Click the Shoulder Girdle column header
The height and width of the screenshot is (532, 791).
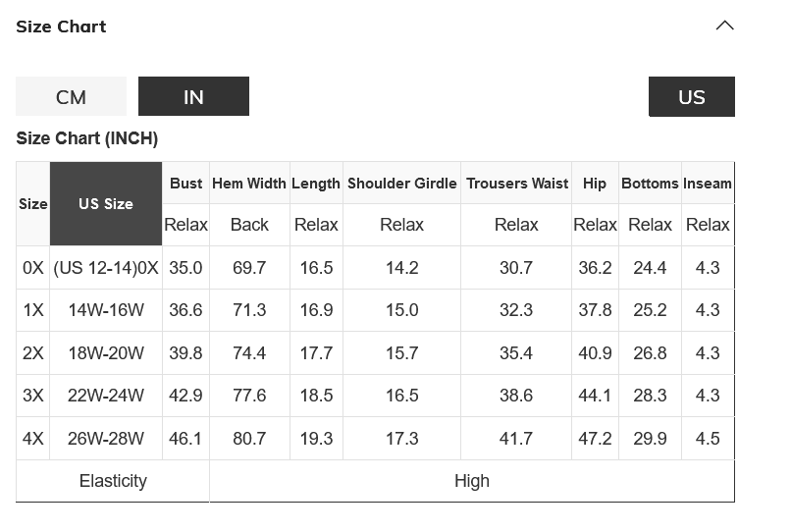(x=401, y=184)
